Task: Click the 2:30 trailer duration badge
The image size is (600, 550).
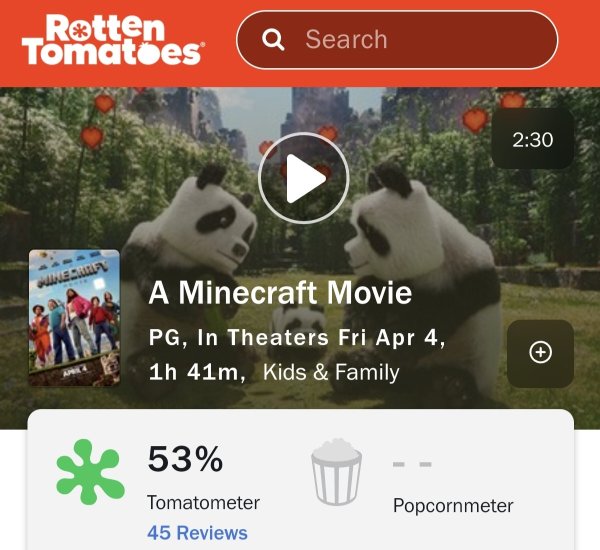Action: [x=532, y=139]
